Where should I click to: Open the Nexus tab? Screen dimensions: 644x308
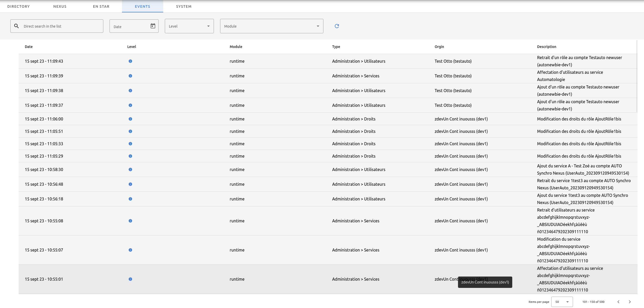pos(60,6)
